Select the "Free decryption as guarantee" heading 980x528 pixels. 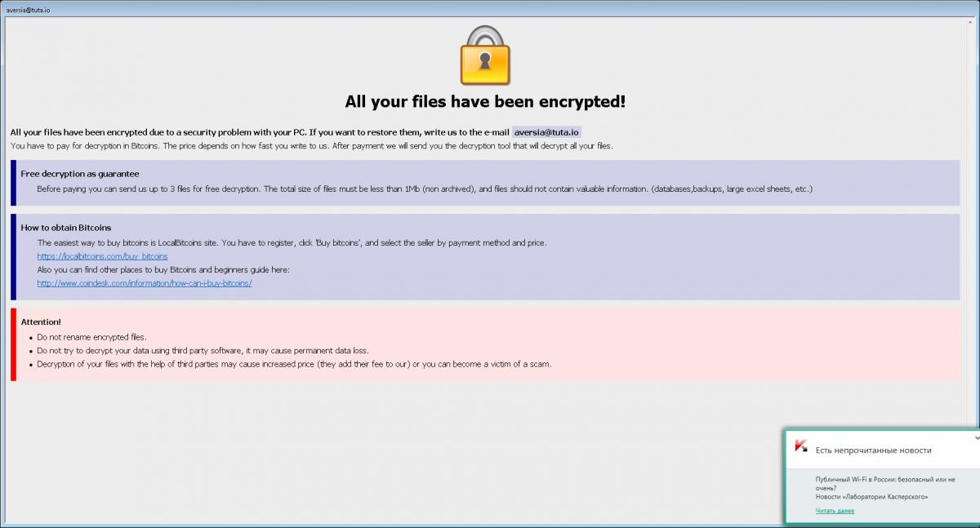[80, 174]
